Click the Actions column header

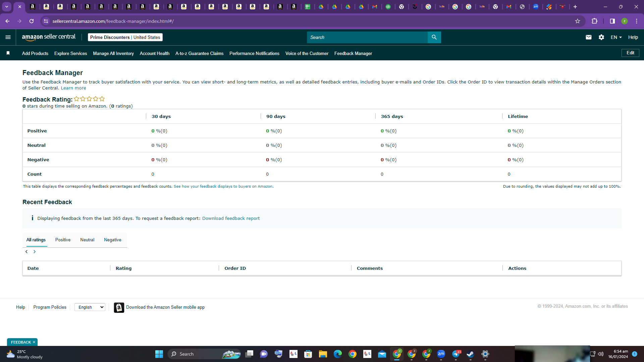(x=517, y=268)
